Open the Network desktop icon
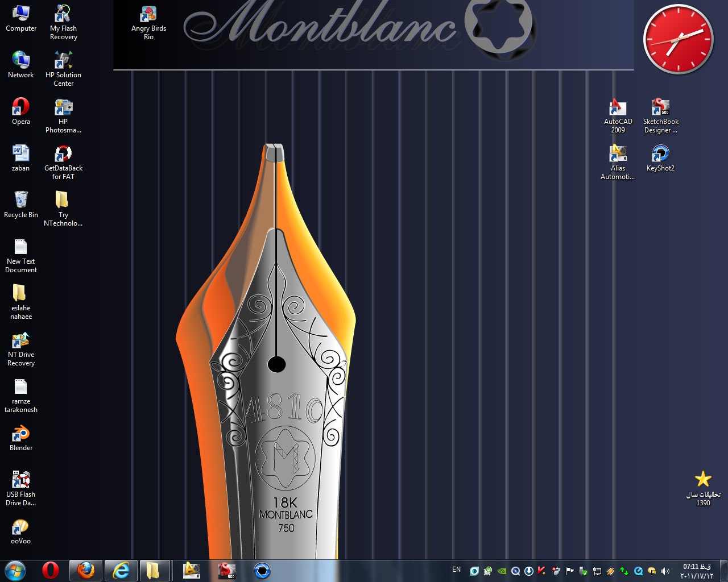The height and width of the screenshot is (582, 728). tap(21, 65)
